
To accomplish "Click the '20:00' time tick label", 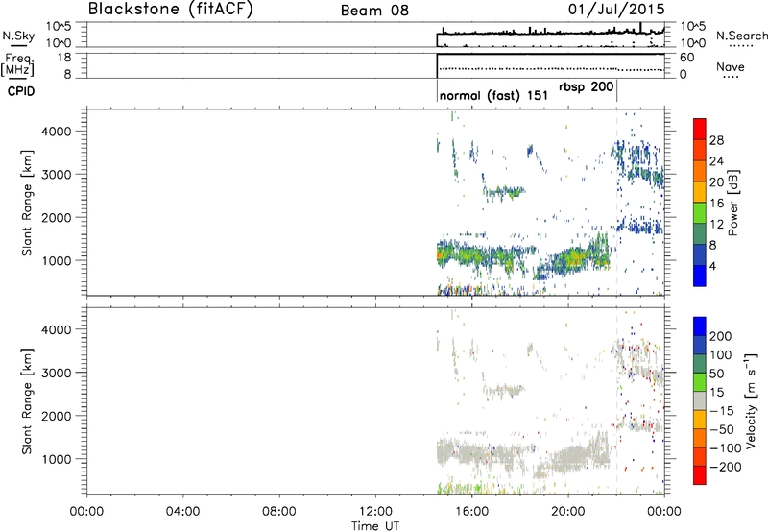I will tap(567, 511).
